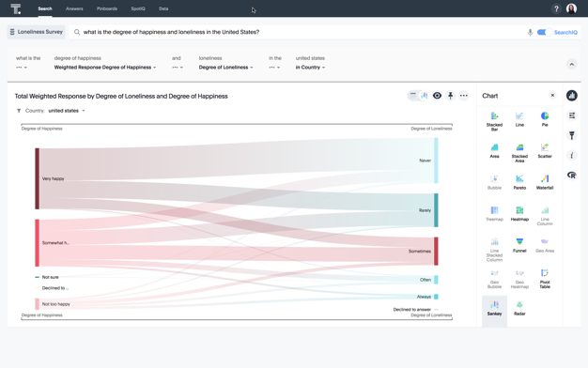The image size is (588, 368).
Task: Toggle the SearchIQ switch
Action: (x=544, y=32)
